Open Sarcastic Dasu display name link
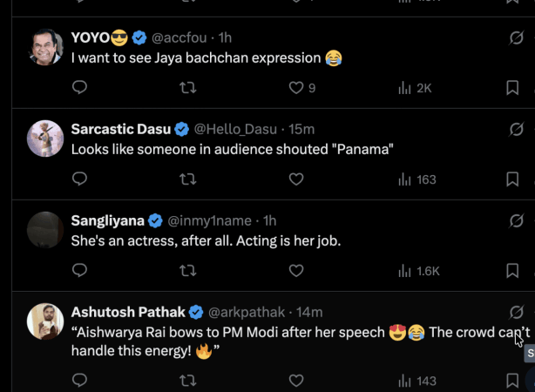The width and height of the screenshot is (535, 392). 120,129
